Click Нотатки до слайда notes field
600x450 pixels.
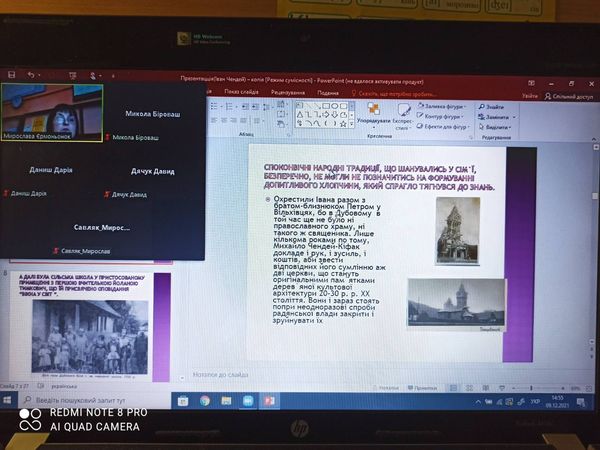[220, 375]
